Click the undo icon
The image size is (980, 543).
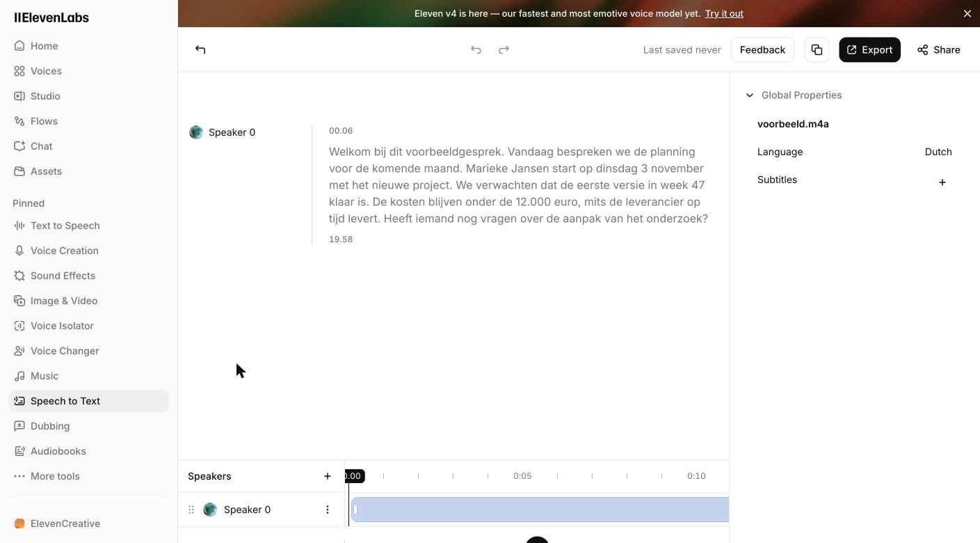click(476, 49)
